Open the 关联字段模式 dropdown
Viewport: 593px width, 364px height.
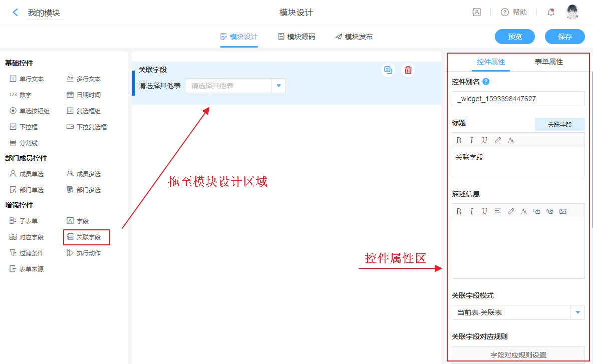(577, 312)
